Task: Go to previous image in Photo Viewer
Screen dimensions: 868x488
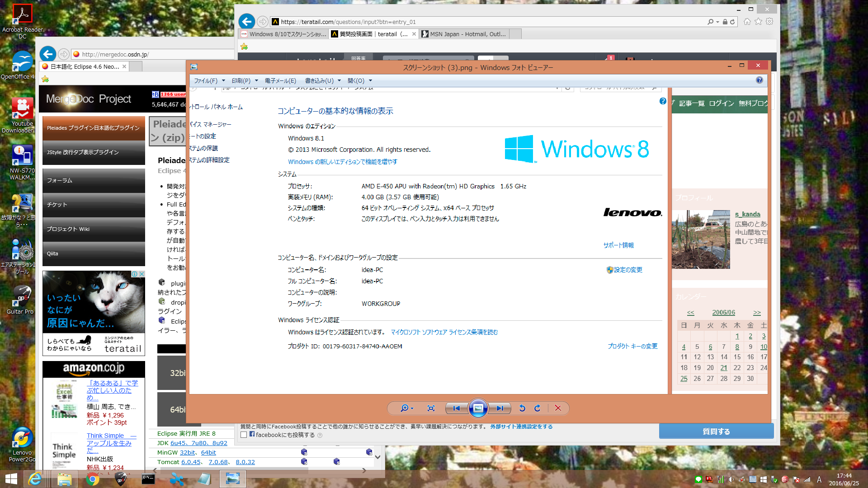Action: (x=457, y=408)
